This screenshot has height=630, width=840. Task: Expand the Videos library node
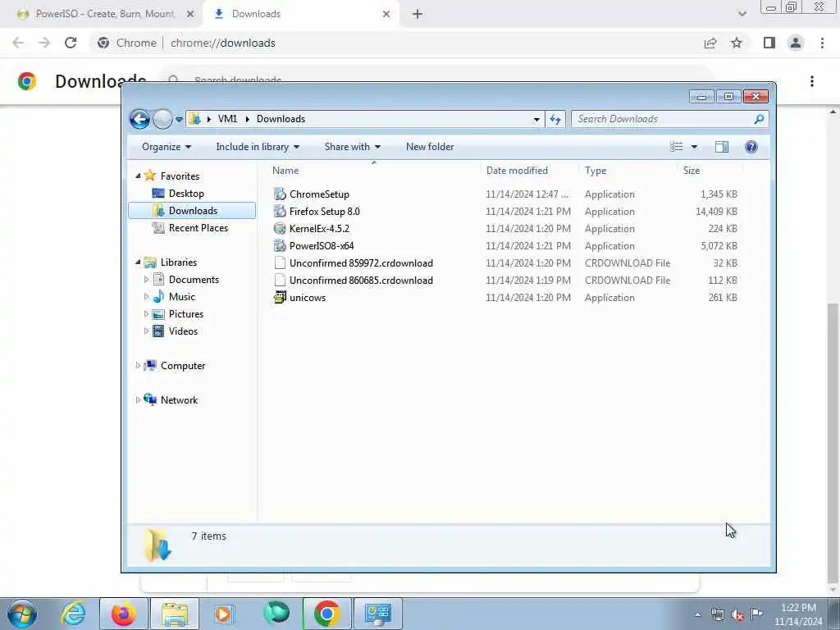coord(146,331)
